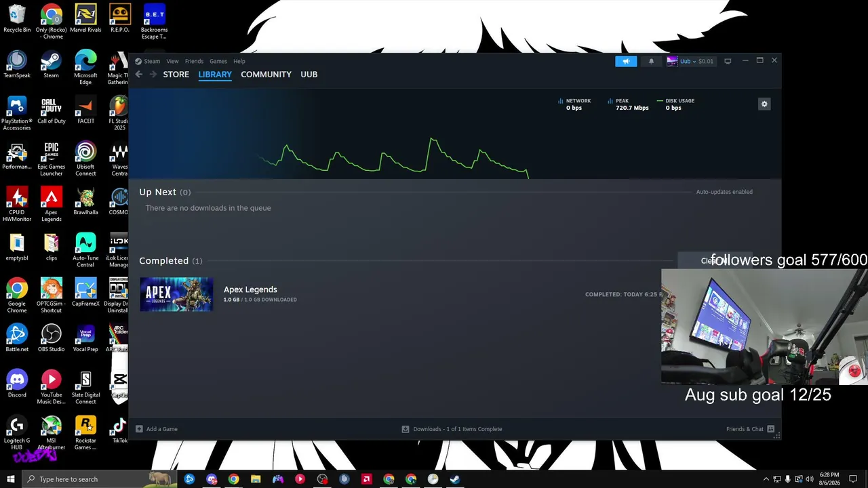The image size is (868, 488).
Task: Open R.E.P.O. desktop shortcut
Action: click(x=120, y=19)
